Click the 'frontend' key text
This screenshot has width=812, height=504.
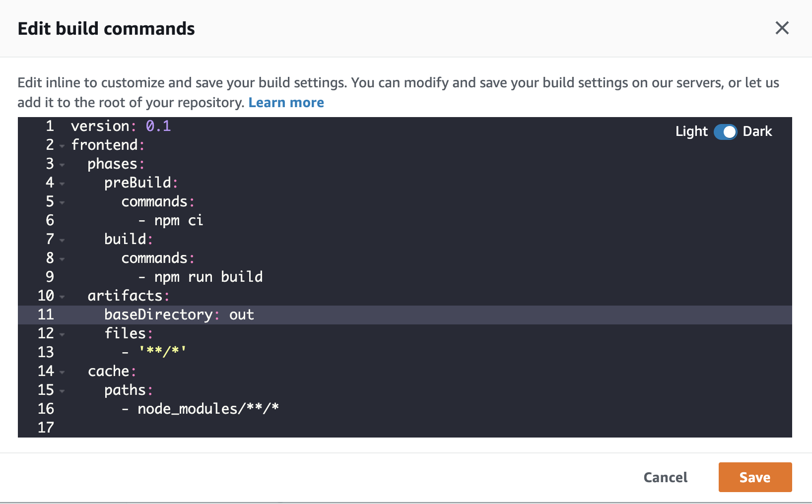point(104,145)
